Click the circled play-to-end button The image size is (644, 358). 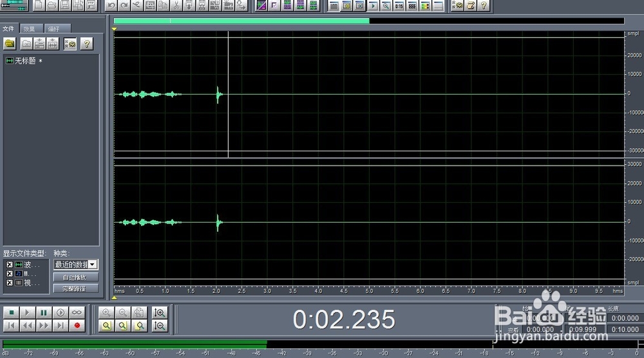[61, 313]
